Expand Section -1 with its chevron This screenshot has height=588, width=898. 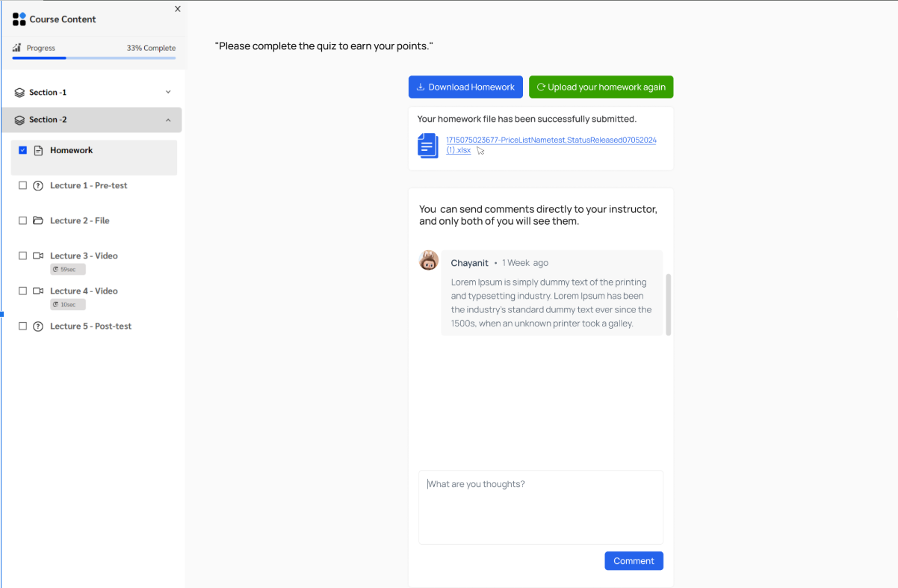point(168,92)
